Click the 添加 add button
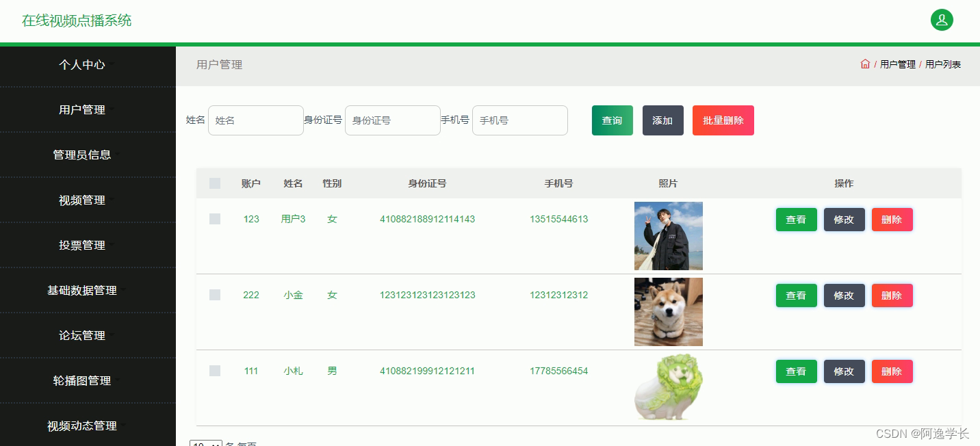This screenshot has height=446, width=980. 663,120
